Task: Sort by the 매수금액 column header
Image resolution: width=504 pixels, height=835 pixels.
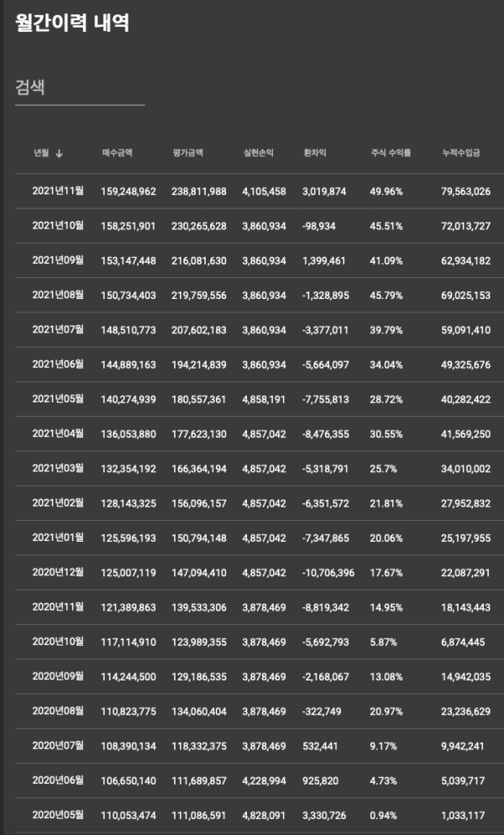Action: (118, 154)
